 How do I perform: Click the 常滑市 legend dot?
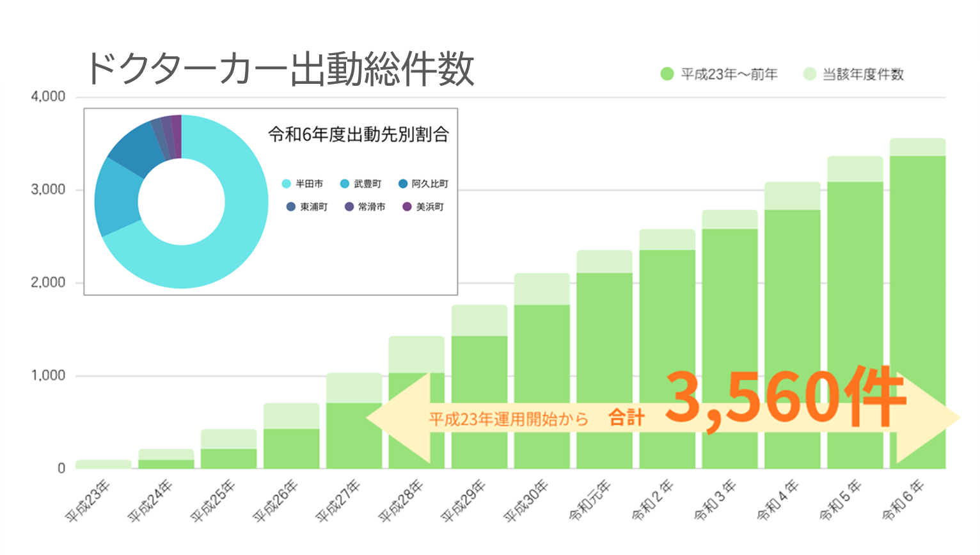pyautogui.click(x=349, y=207)
